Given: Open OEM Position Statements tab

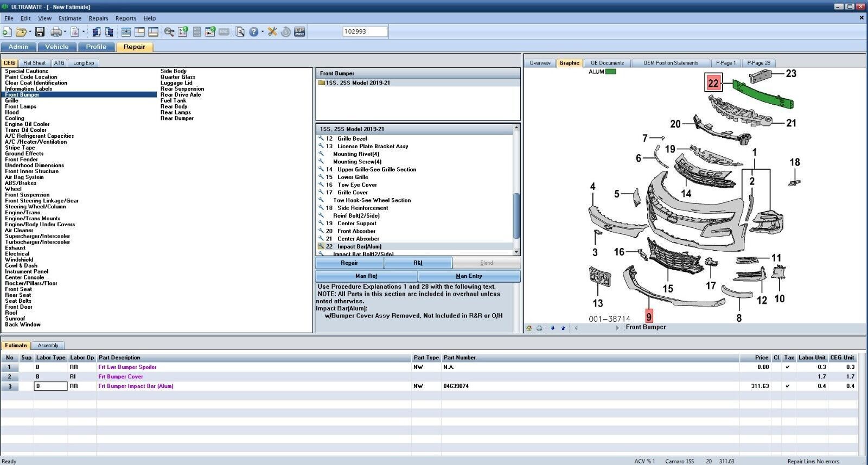Looking at the screenshot, I should [x=671, y=63].
